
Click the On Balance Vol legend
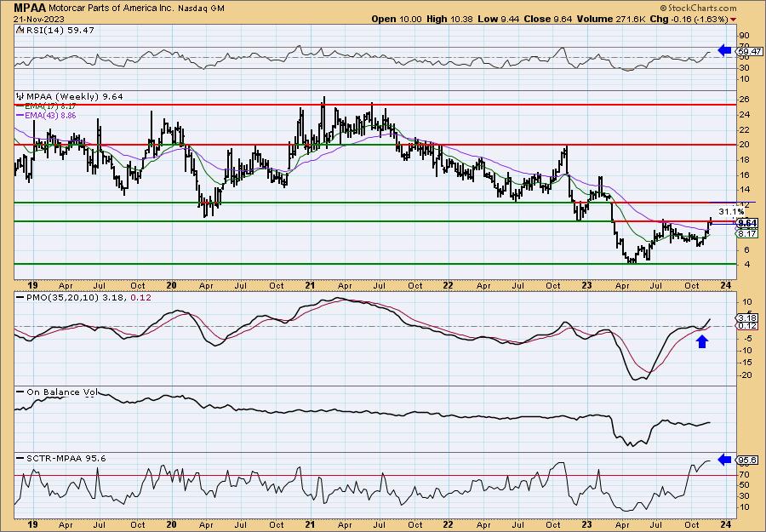click(61, 392)
